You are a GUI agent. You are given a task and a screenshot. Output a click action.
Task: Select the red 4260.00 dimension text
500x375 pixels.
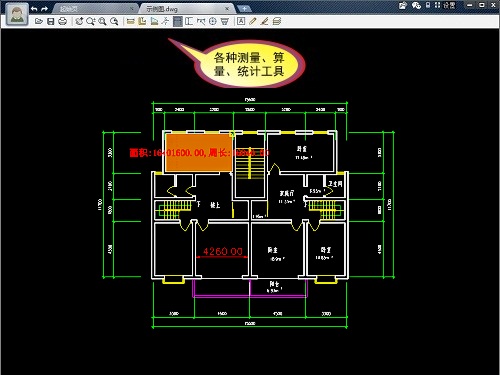[223, 251]
